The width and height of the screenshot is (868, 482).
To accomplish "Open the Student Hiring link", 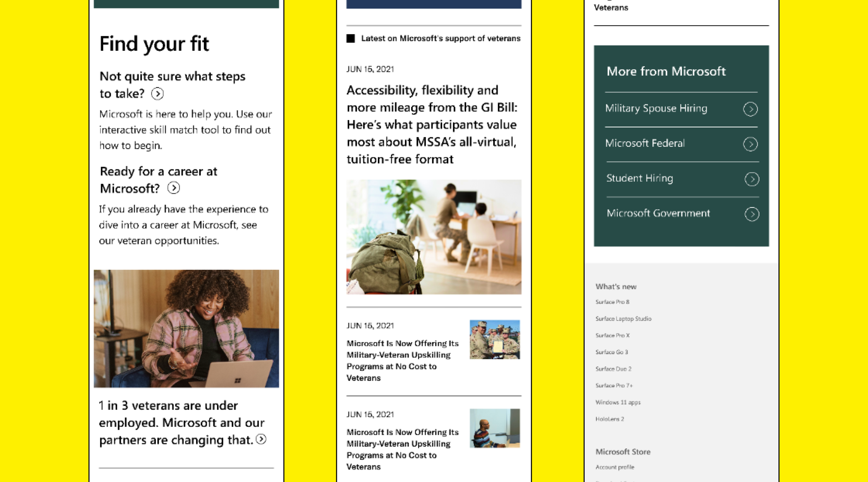I will [x=640, y=178].
